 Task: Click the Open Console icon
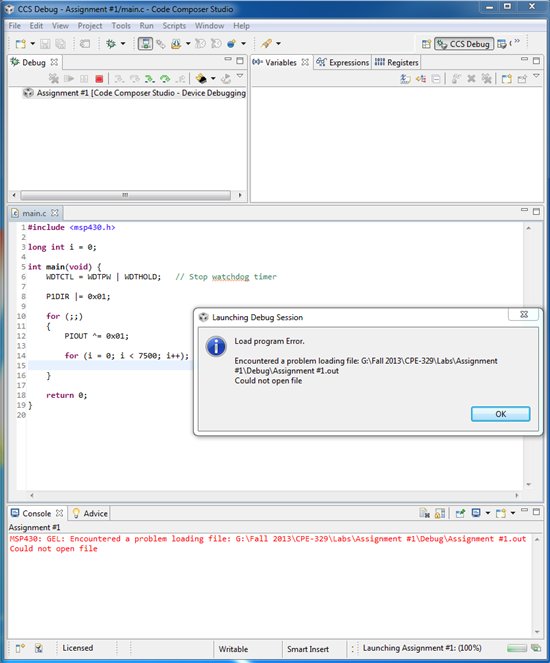[501, 513]
